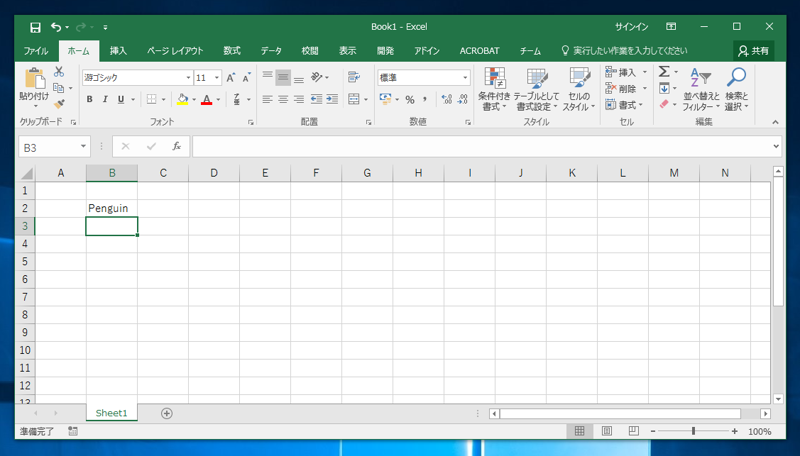Image resolution: width=800 pixels, height=456 pixels.
Task: Toggle wrap text for the cell
Action: tap(354, 77)
